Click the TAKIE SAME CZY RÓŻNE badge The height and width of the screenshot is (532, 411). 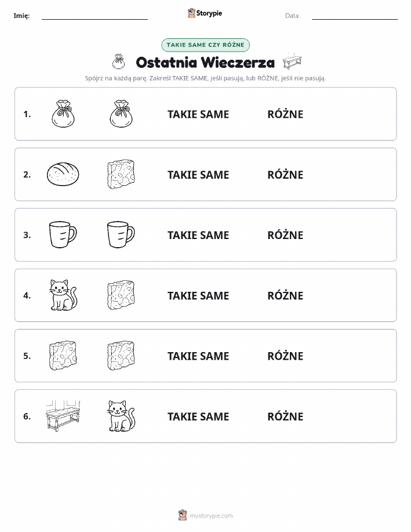click(x=205, y=45)
